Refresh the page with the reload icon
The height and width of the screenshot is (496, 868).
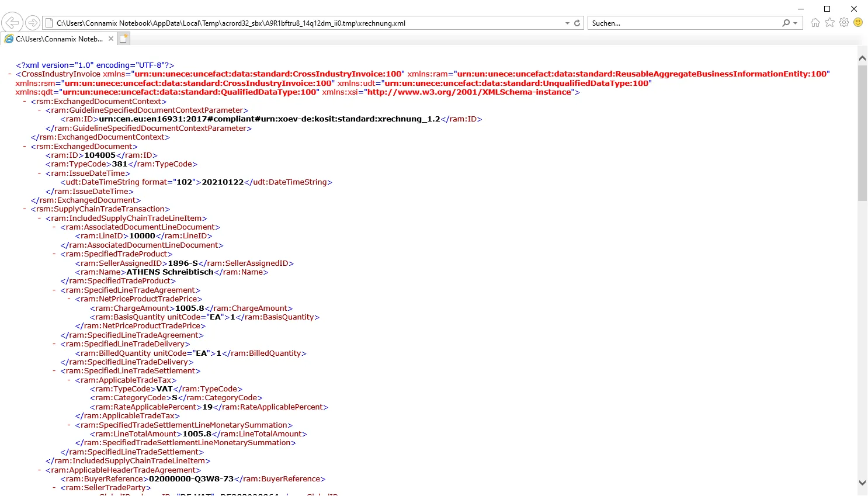tap(577, 23)
